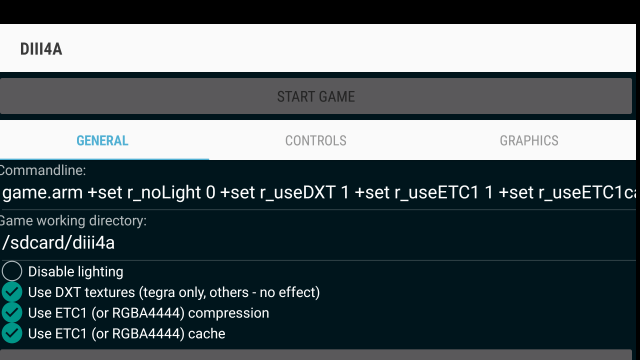Uncheck the Use DXT textures checkmark icon
The width and height of the screenshot is (640, 360).
click(x=12, y=292)
